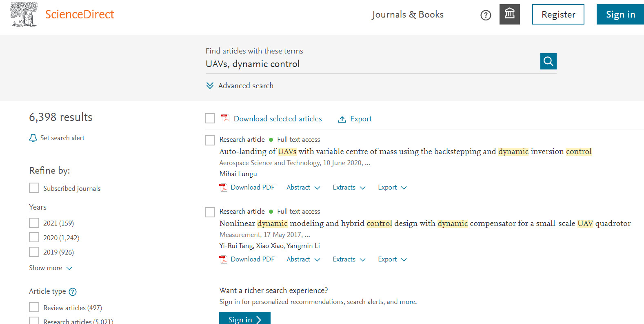Viewport: 644px width, 324px height.
Task: Enable Subscribed journals filter
Action: [34, 188]
